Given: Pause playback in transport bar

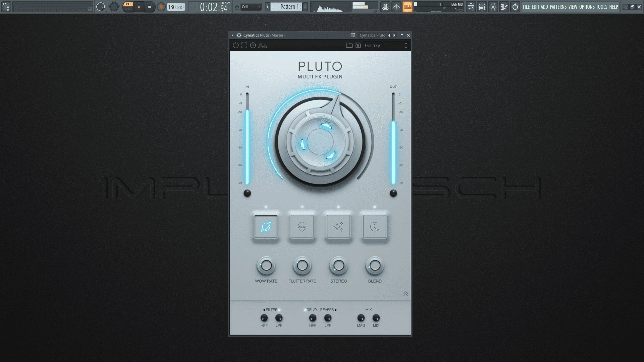Looking at the screenshot, I should (x=139, y=7).
